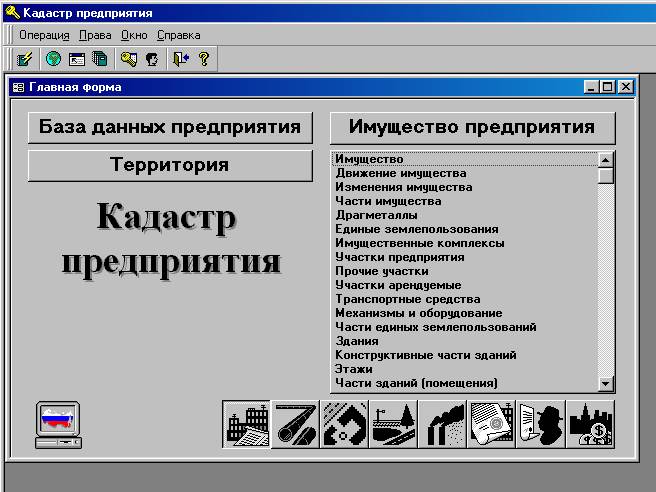Select the person silhouette with paper icon
The width and height of the screenshot is (656, 492).
pyautogui.click(x=541, y=424)
